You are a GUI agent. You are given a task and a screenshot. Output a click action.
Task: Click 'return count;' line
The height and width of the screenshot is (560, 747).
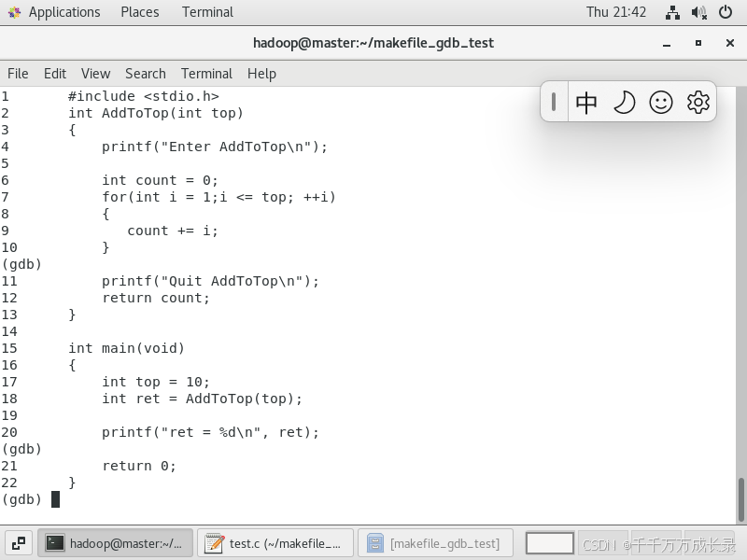[156, 298]
